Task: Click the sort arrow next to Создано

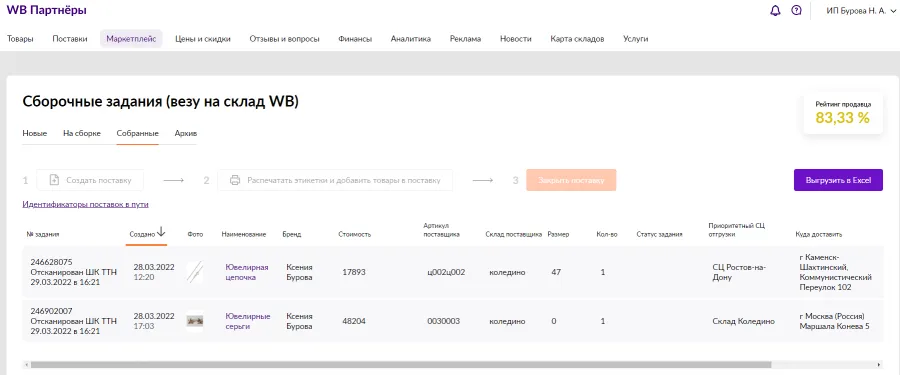Action: pos(161,231)
